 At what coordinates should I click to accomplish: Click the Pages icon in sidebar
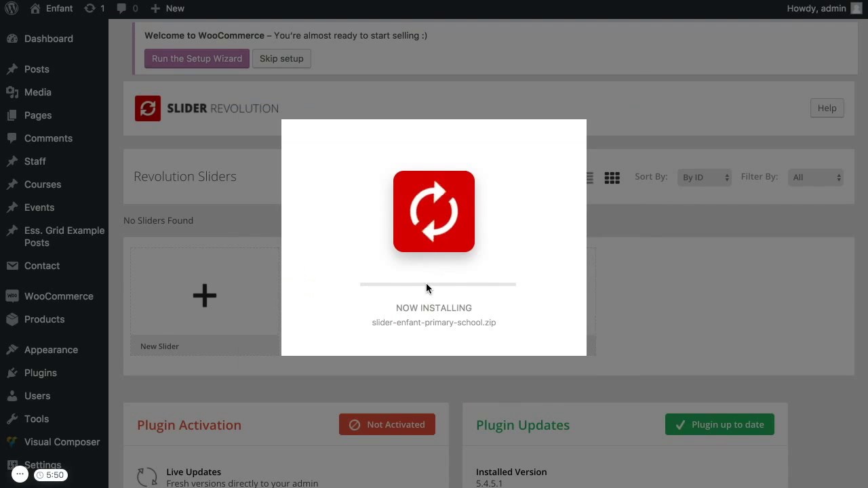(12, 115)
